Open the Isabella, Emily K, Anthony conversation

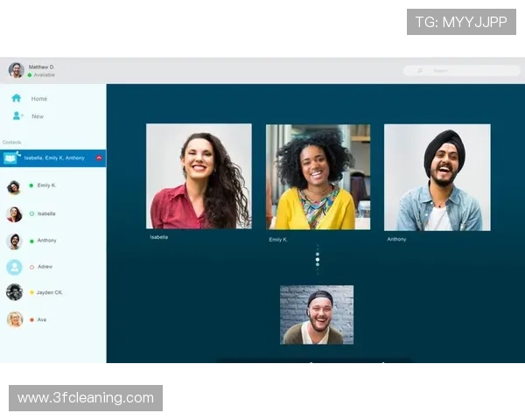pos(54,158)
